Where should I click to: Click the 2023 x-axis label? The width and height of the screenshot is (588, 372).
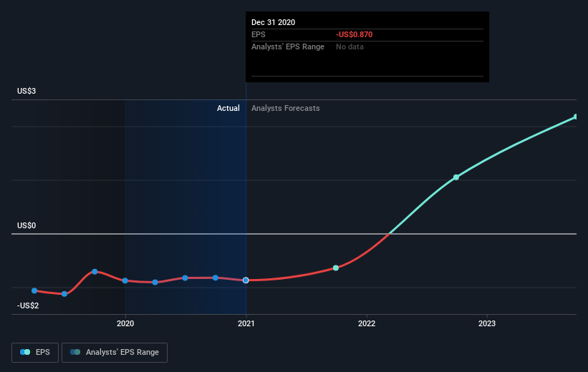click(487, 323)
